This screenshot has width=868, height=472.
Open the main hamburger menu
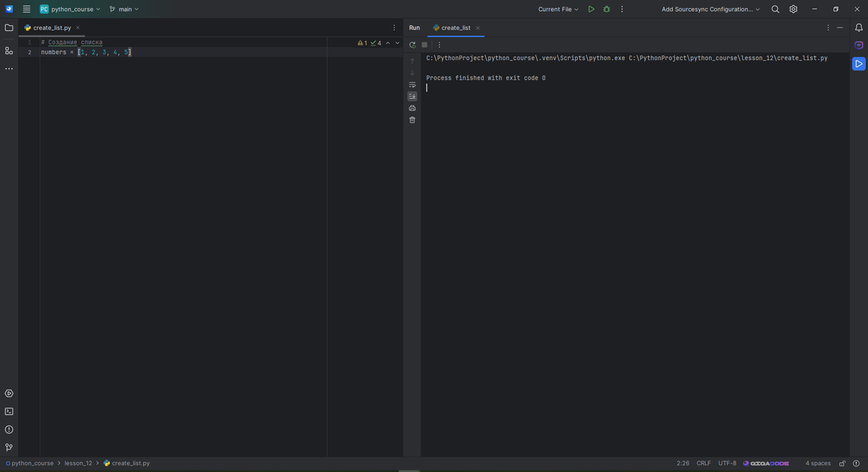27,9
